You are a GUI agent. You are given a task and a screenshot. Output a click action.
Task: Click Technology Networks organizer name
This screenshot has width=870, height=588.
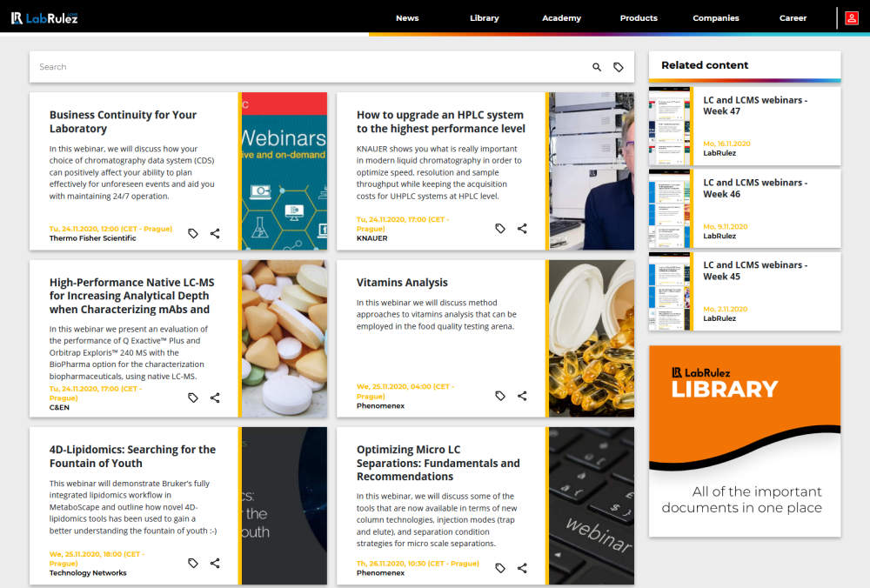[x=88, y=573]
